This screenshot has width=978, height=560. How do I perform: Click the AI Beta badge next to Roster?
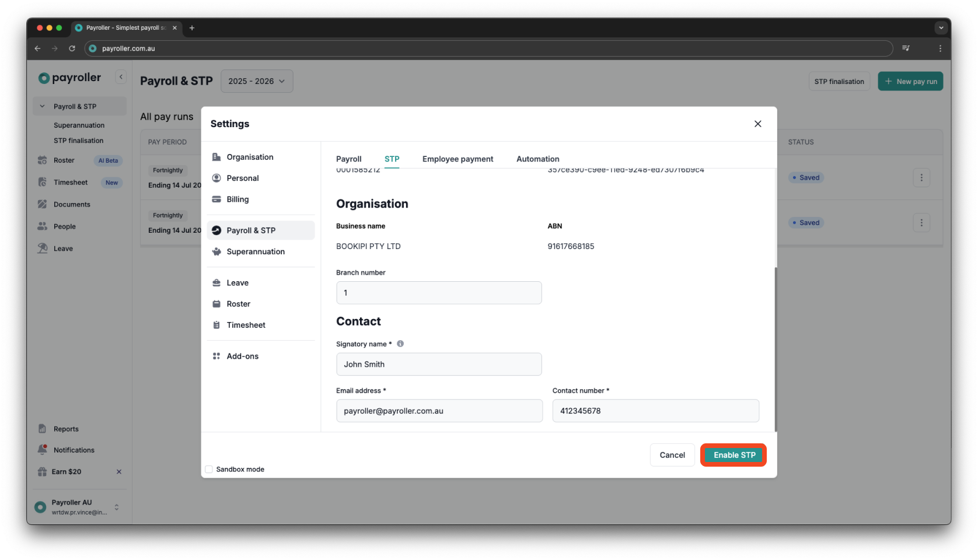click(x=108, y=160)
